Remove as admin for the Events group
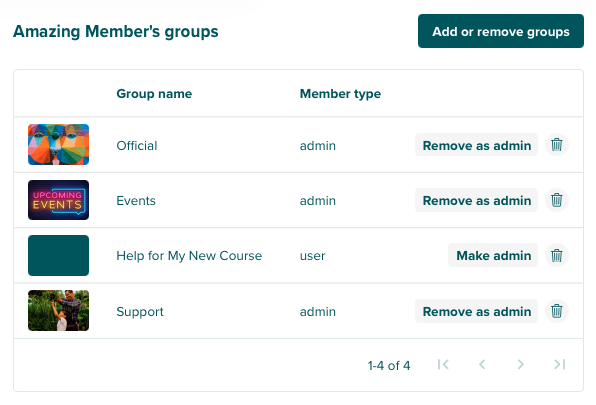Viewport: 596px width, 405px height. click(476, 200)
